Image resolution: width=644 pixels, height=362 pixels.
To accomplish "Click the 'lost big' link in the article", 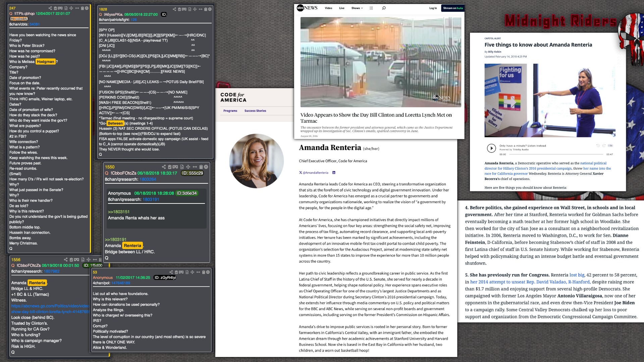I will (577, 275).
